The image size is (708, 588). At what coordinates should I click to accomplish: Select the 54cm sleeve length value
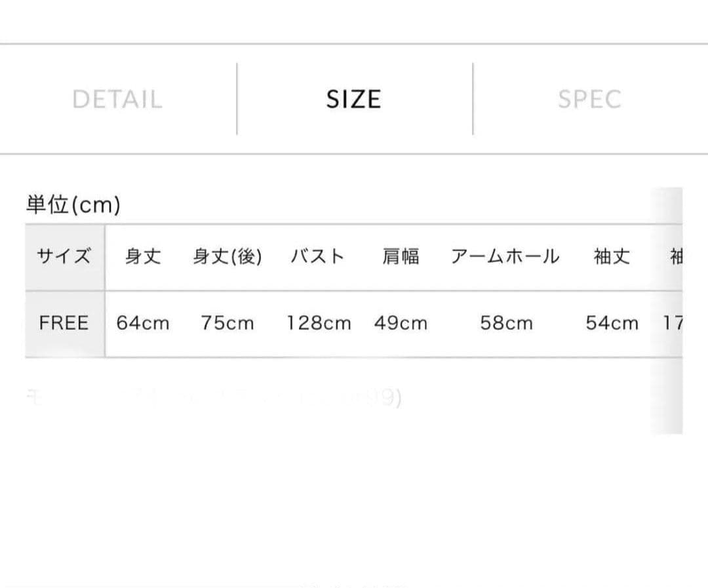(612, 323)
